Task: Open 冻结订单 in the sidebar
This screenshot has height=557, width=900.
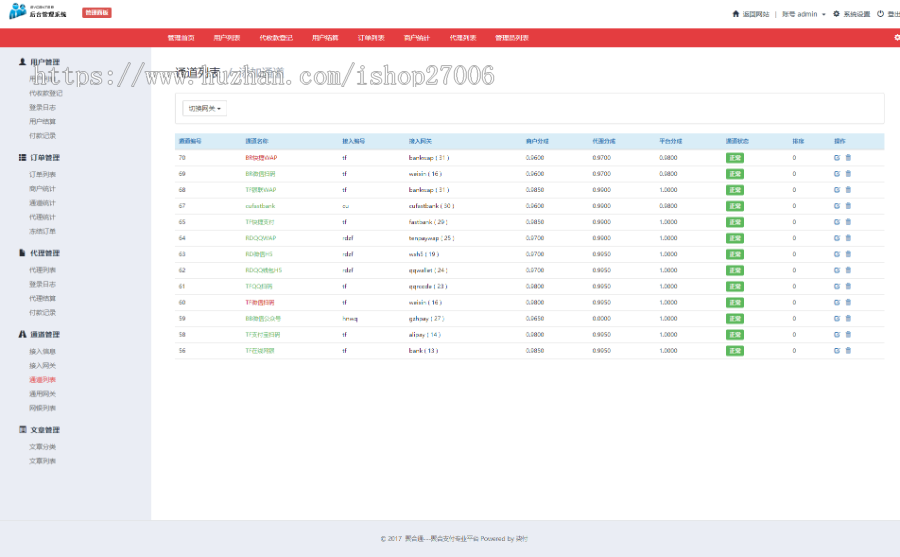Action: click(x=42, y=231)
